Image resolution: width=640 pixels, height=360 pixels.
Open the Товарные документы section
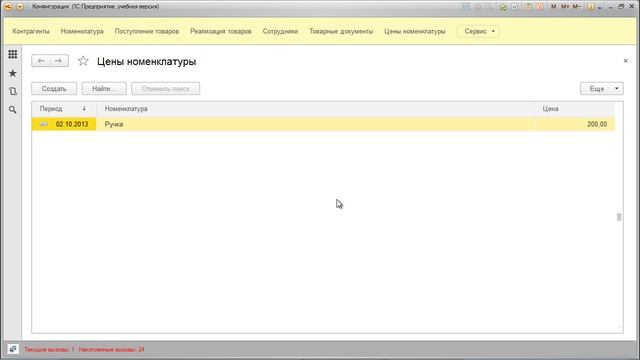click(341, 31)
